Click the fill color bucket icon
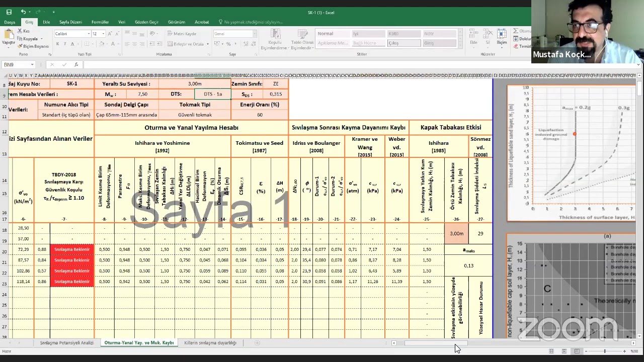 pyautogui.click(x=102, y=44)
